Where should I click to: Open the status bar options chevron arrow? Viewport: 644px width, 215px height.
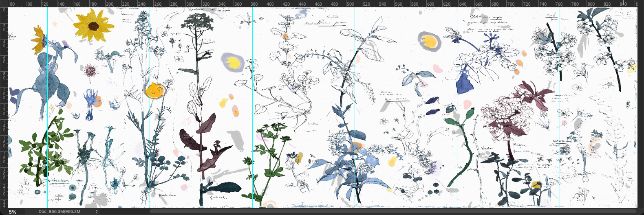click(96, 212)
